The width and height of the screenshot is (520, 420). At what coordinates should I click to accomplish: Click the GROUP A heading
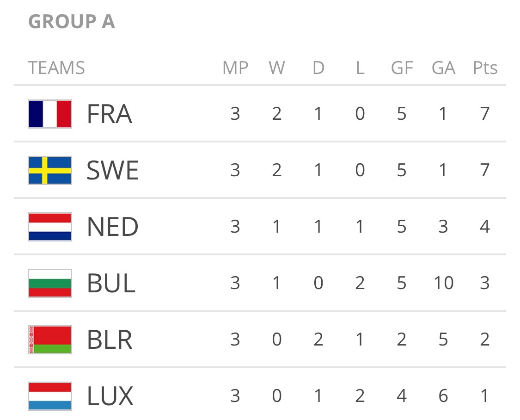[72, 22]
